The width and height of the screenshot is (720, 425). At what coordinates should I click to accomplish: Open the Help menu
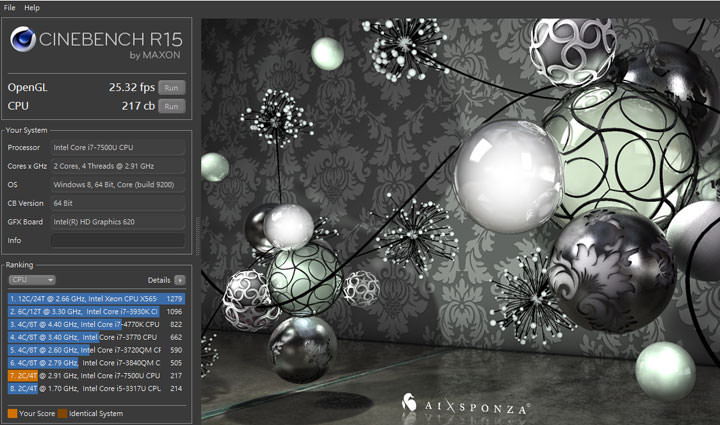coord(32,7)
